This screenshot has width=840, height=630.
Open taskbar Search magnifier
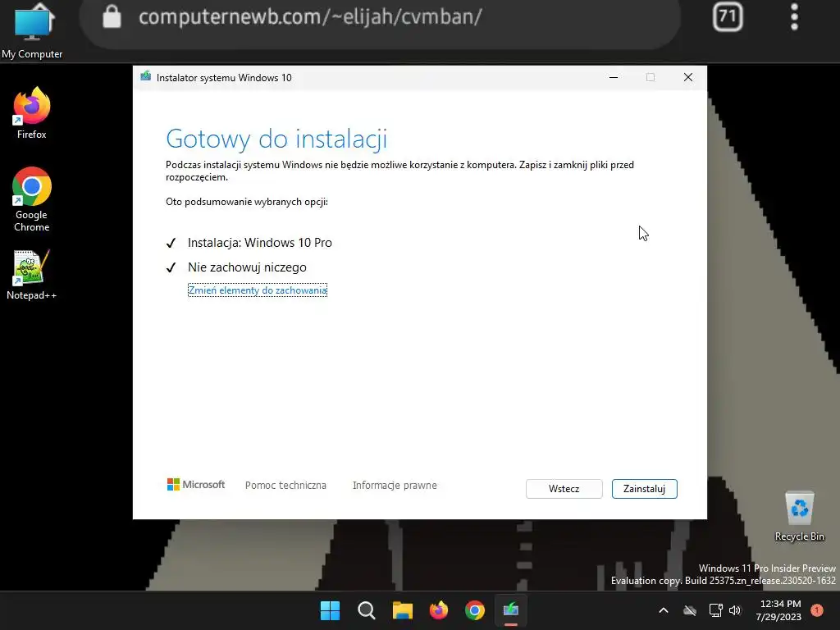click(x=367, y=610)
